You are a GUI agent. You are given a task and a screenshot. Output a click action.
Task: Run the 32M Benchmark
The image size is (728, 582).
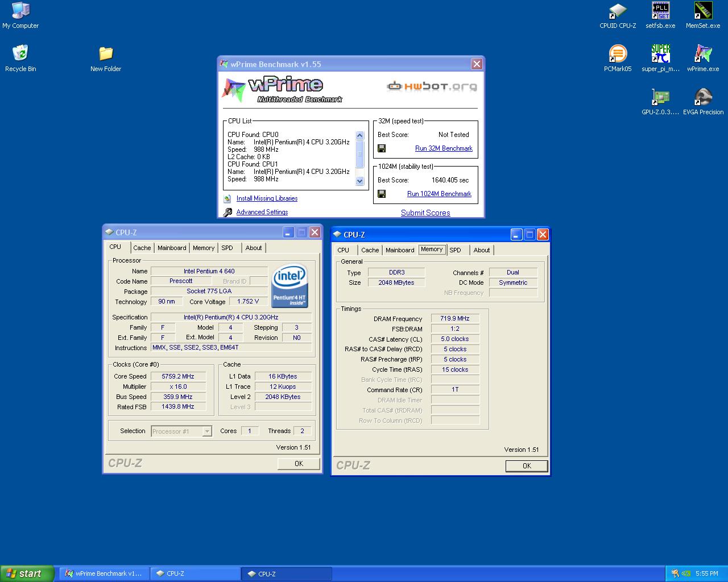point(444,148)
